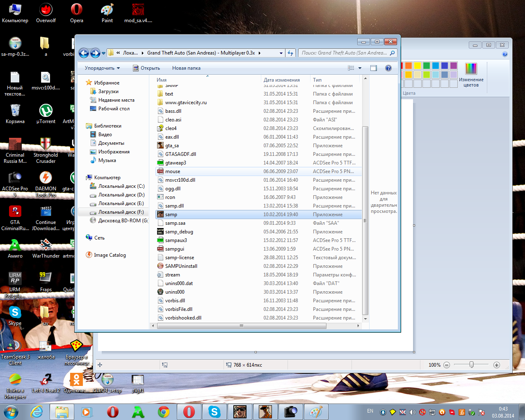Screen dimensions: 525x420
Task: Select Сеть in navigation pane
Action: point(99,238)
